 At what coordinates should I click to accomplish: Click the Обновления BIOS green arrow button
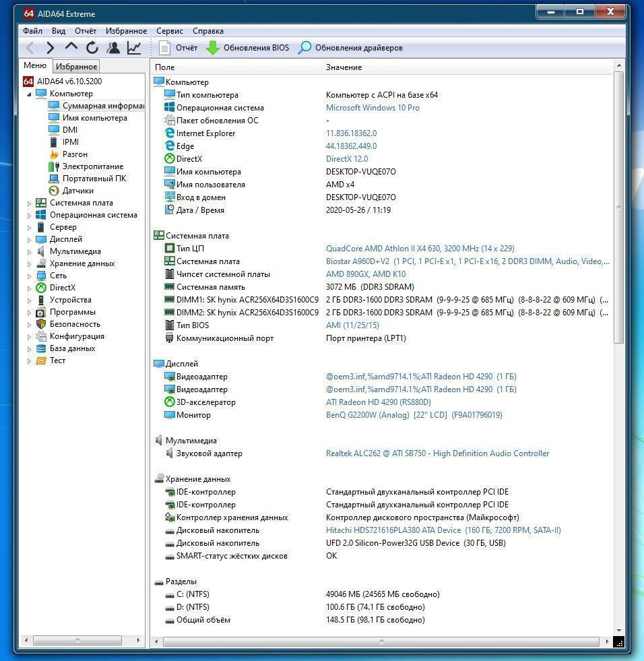[248, 48]
